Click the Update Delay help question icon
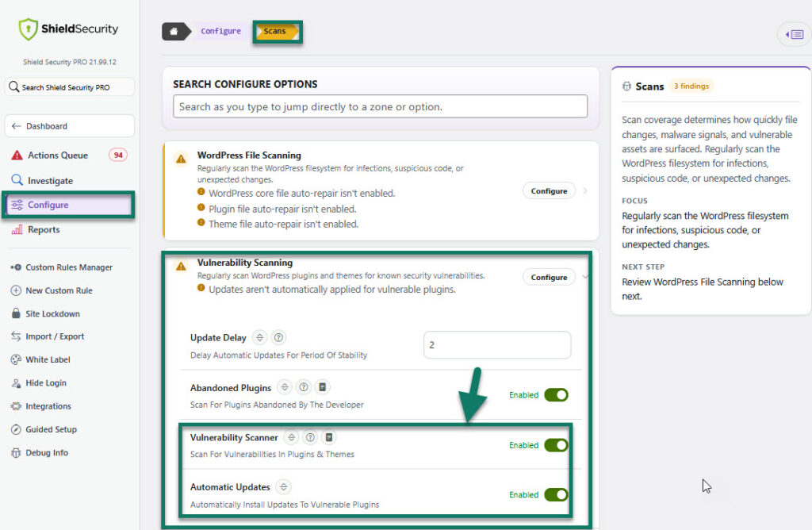 click(x=278, y=337)
